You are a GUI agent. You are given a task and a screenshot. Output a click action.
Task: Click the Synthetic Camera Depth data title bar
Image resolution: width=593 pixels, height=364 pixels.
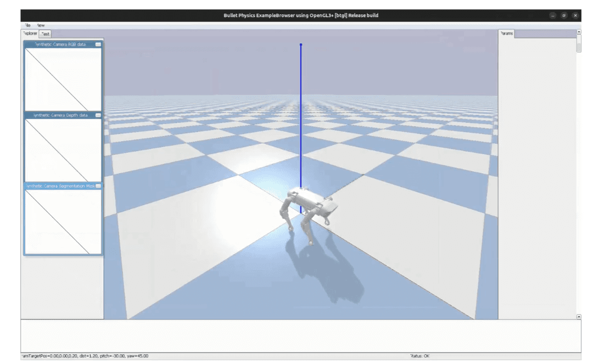tap(59, 115)
